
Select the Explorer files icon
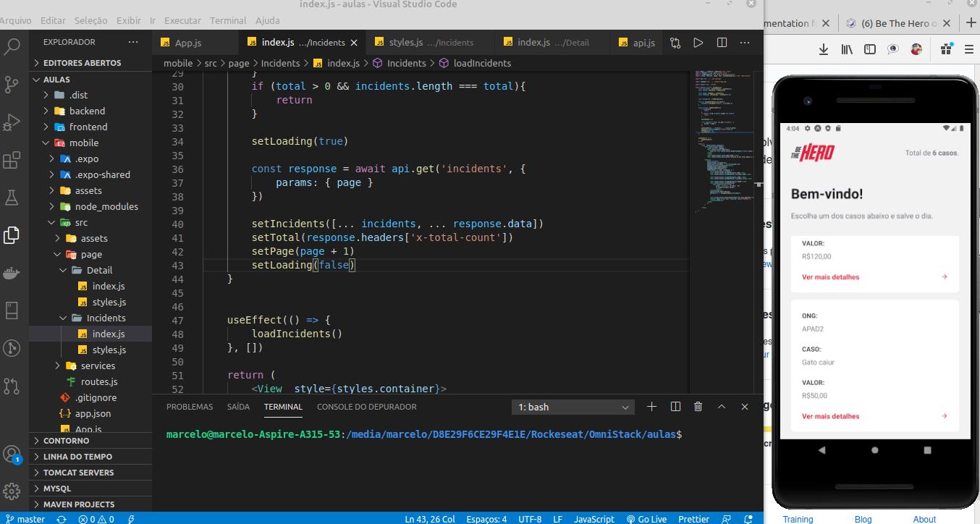click(x=12, y=234)
